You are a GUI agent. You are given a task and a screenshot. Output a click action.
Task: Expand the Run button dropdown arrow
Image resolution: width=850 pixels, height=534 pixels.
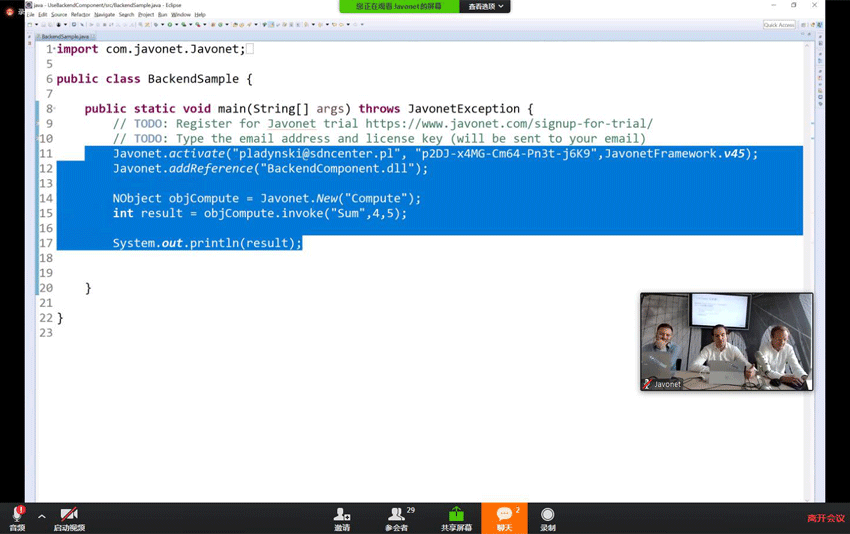[x=176, y=24]
